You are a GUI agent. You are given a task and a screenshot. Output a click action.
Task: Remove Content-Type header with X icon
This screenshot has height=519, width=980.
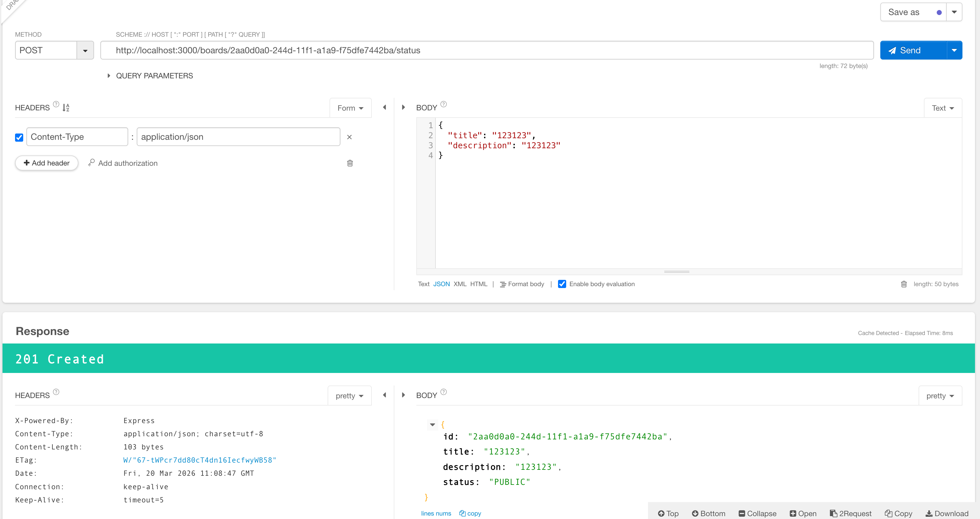pyautogui.click(x=349, y=137)
